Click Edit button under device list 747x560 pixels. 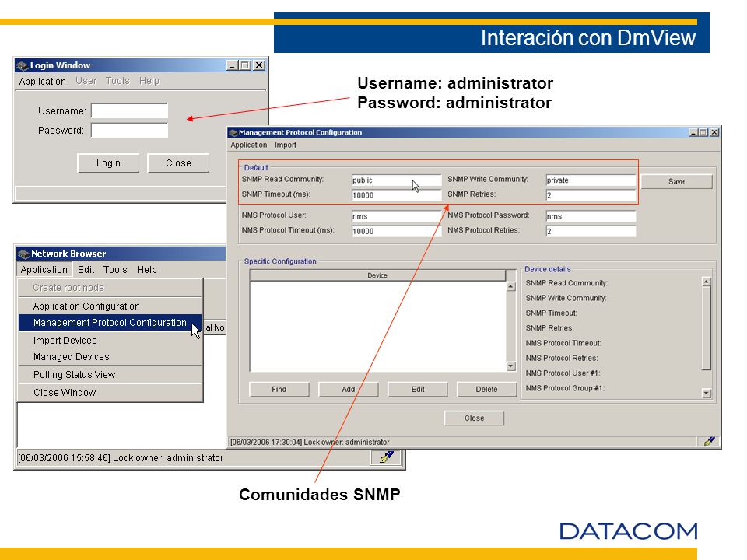tap(418, 389)
